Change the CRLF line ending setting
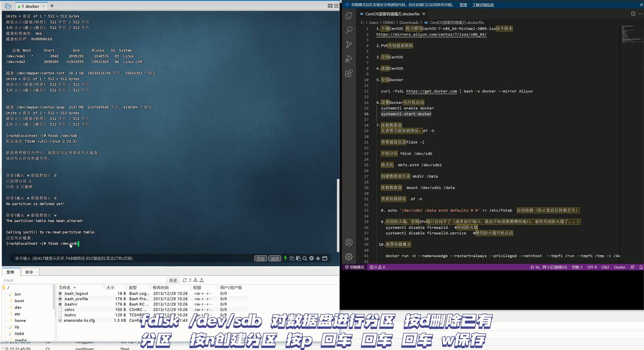 (605, 267)
